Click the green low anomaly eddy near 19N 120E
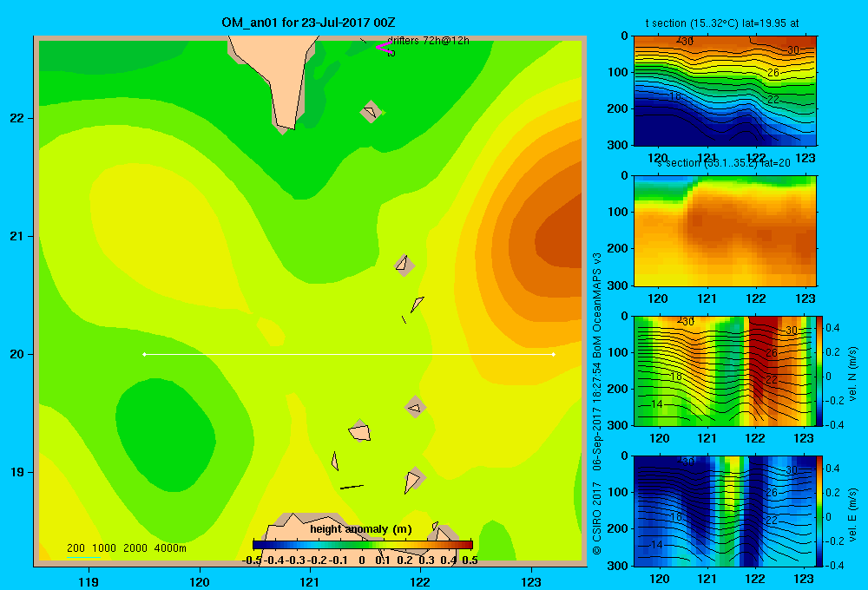The width and height of the screenshot is (868, 590). pyautogui.click(x=165, y=435)
